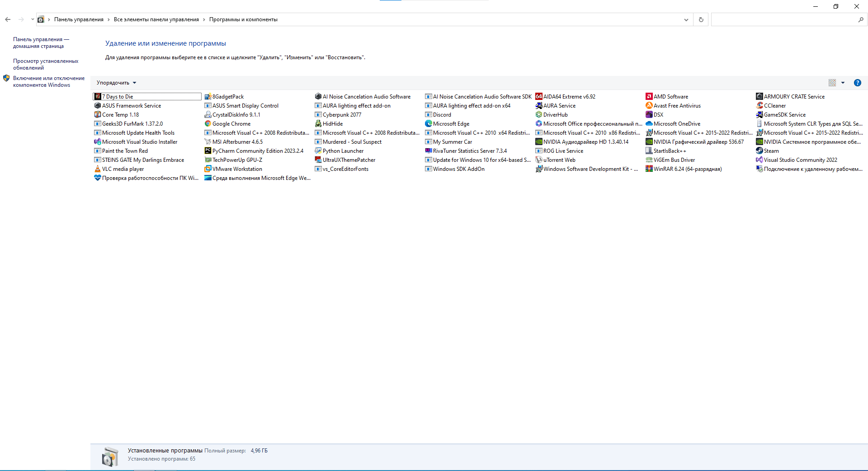Select the AIDA64 Extreme v6.92 icon
The image size is (868, 471).
[539, 96]
